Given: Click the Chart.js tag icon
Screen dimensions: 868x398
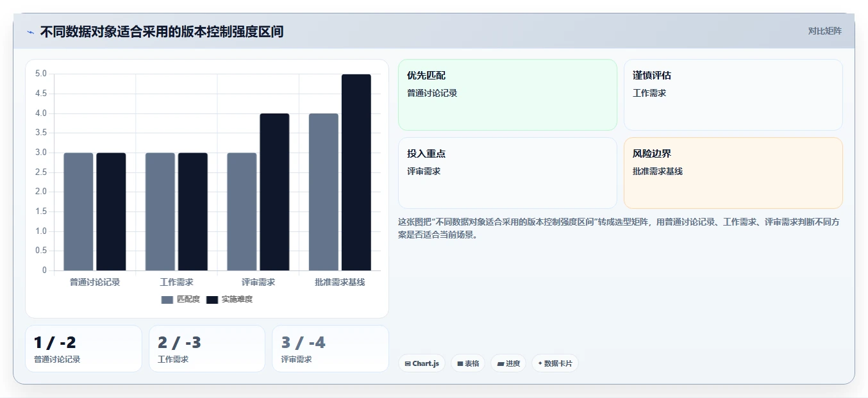Looking at the screenshot, I should [408, 363].
